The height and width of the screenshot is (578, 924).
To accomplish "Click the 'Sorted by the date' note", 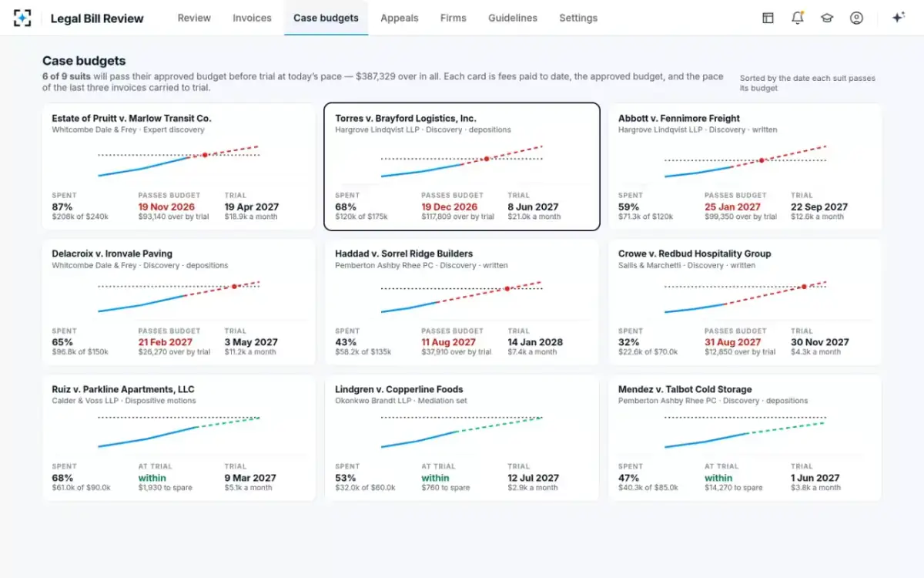I will tap(808, 83).
